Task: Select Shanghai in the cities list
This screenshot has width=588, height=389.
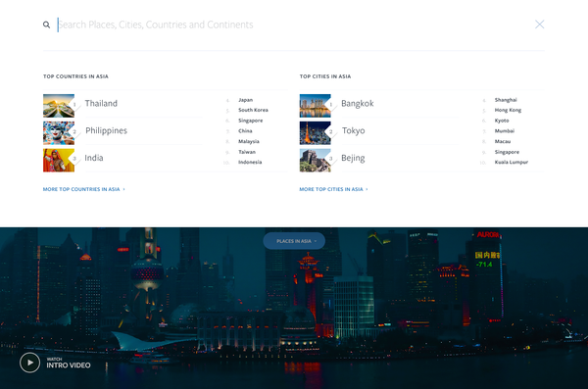Action: point(506,100)
